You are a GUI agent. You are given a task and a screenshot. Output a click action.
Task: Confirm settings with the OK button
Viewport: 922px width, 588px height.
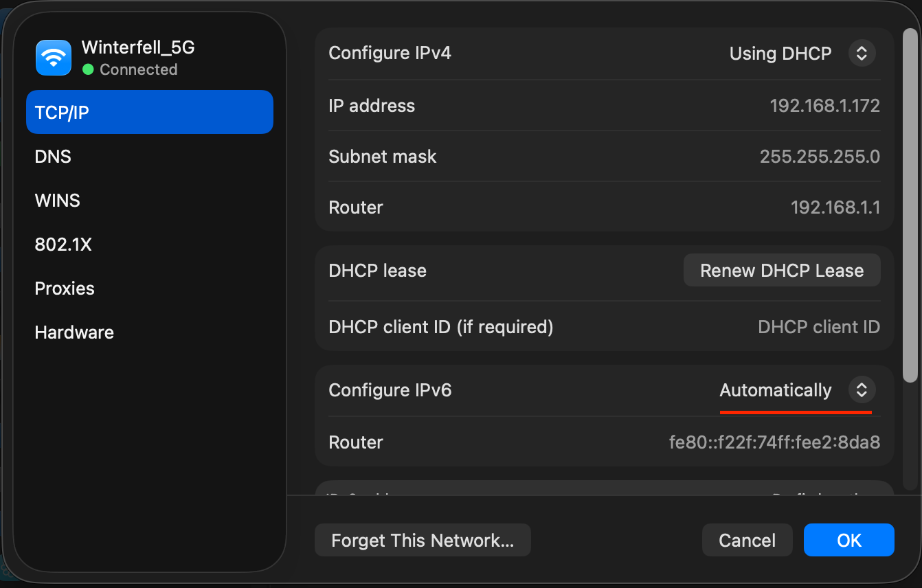pyautogui.click(x=849, y=540)
